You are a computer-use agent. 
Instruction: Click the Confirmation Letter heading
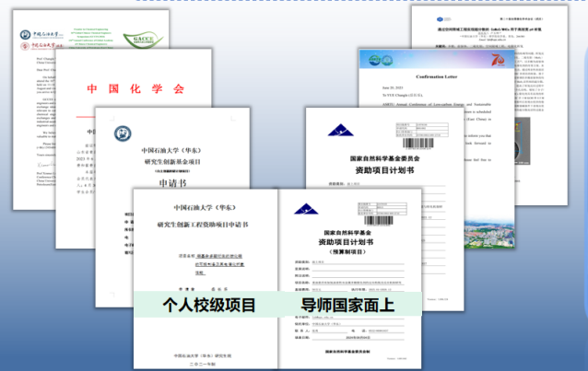437,76
